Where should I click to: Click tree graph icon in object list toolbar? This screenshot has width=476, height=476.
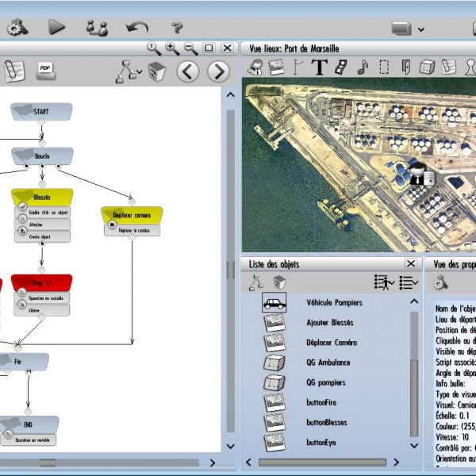click(256, 282)
